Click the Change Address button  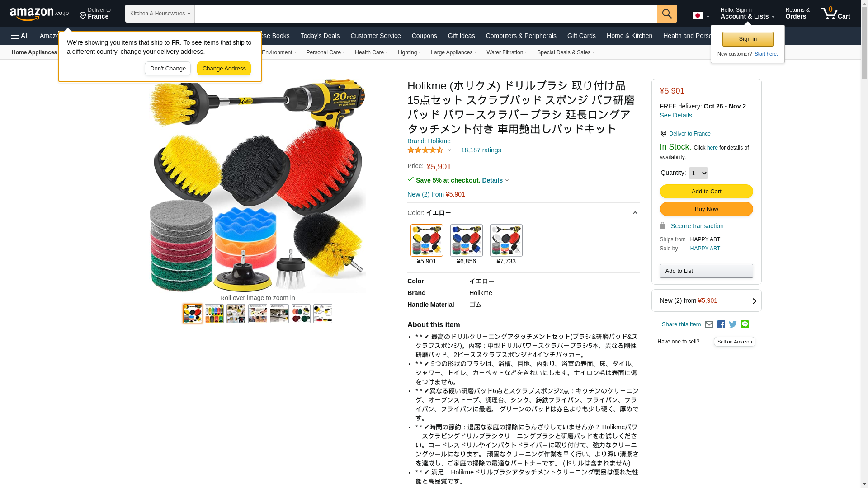point(224,69)
